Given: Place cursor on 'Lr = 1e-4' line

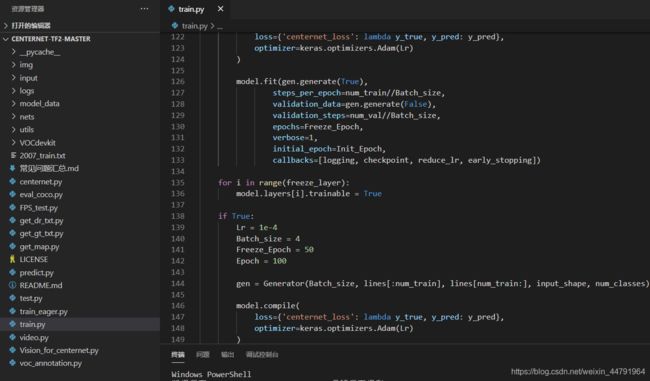Looking at the screenshot, I should [257, 227].
